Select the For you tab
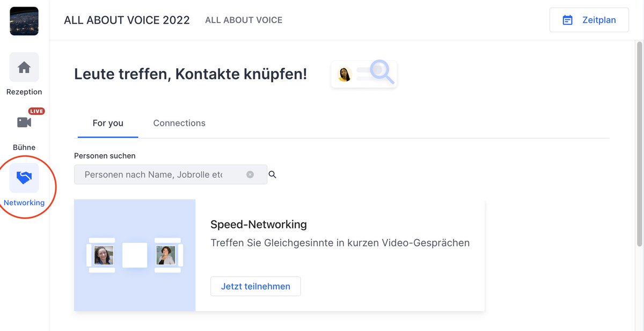The height and width of the screenshot is (331, 644). pyautogui.click(x=107, y=123)
